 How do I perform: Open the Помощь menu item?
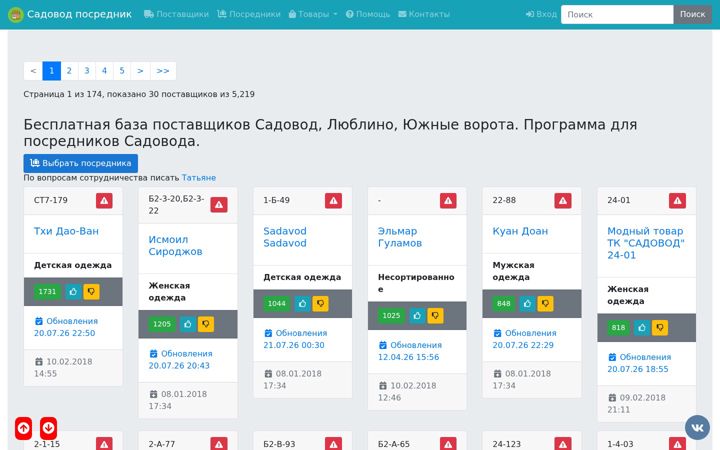[x=368, y=14]
